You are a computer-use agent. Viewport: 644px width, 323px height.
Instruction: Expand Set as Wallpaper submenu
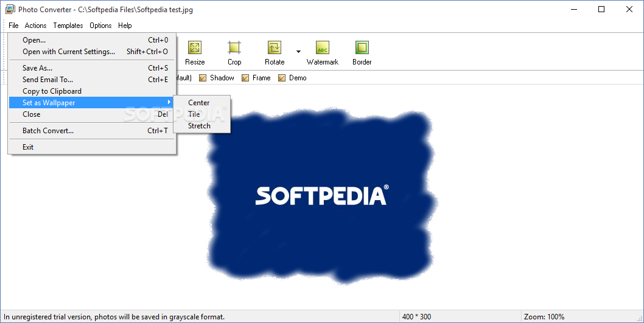coord(93,103)
